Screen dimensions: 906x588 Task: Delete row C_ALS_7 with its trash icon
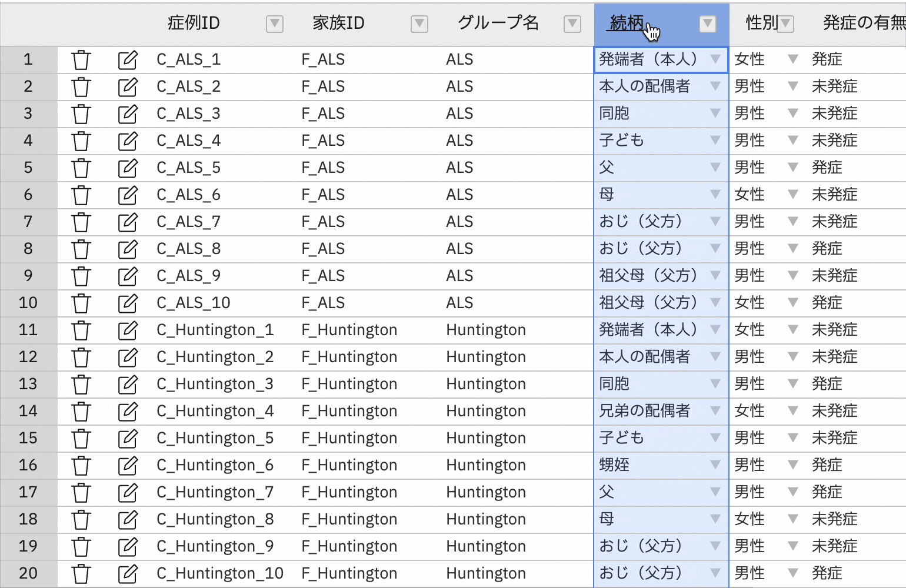(81, 222)
